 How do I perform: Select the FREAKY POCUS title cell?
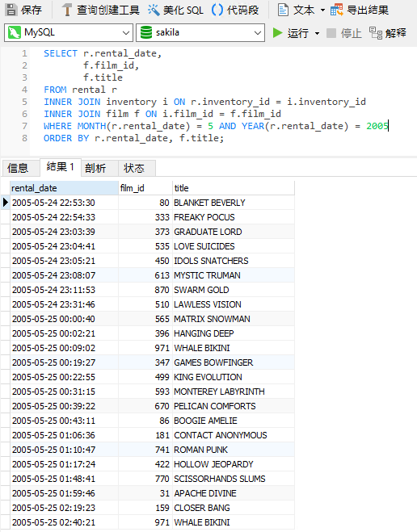click(x=234, y=217)
